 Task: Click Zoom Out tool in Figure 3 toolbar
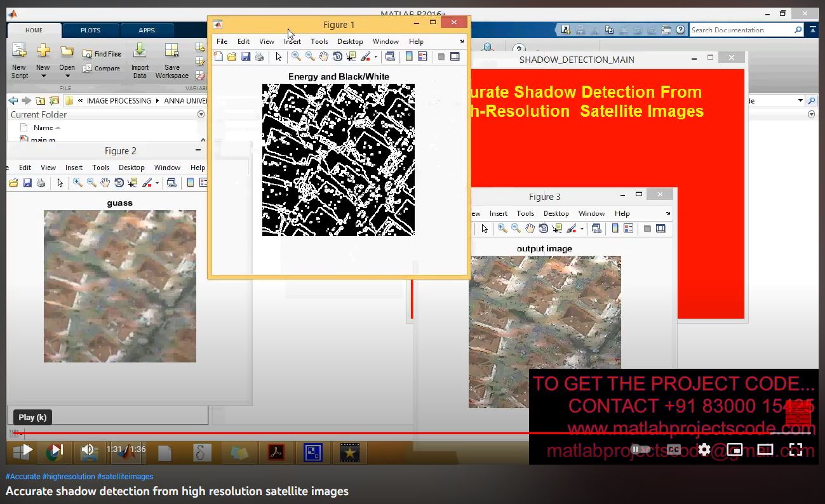click(516, 229)
